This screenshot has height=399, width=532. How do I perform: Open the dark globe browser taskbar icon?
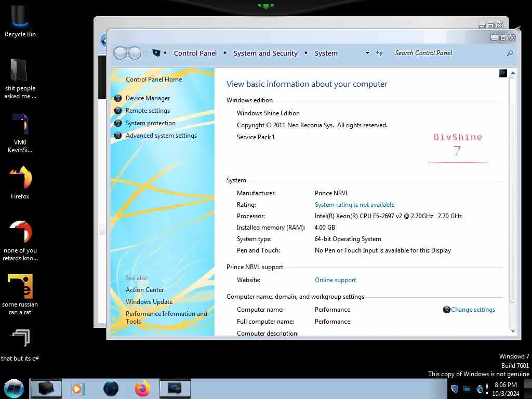pos(111,389)
